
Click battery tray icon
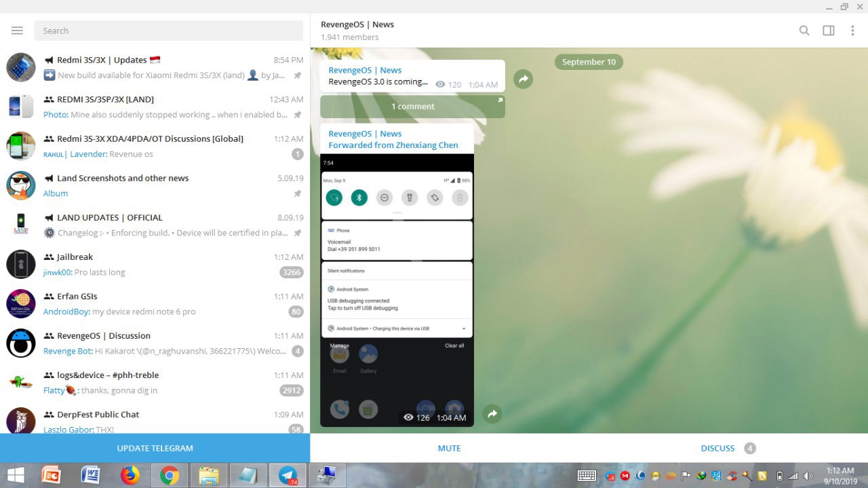tap(779, 476)
